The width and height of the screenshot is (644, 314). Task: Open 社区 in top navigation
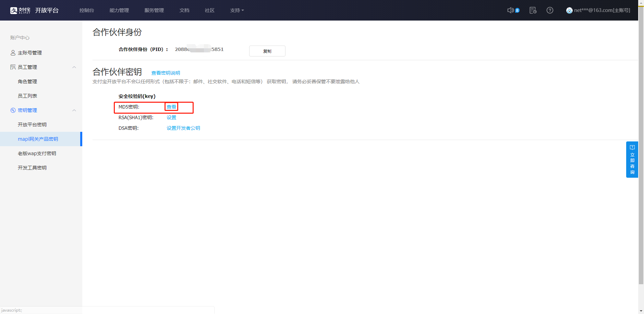210,10
